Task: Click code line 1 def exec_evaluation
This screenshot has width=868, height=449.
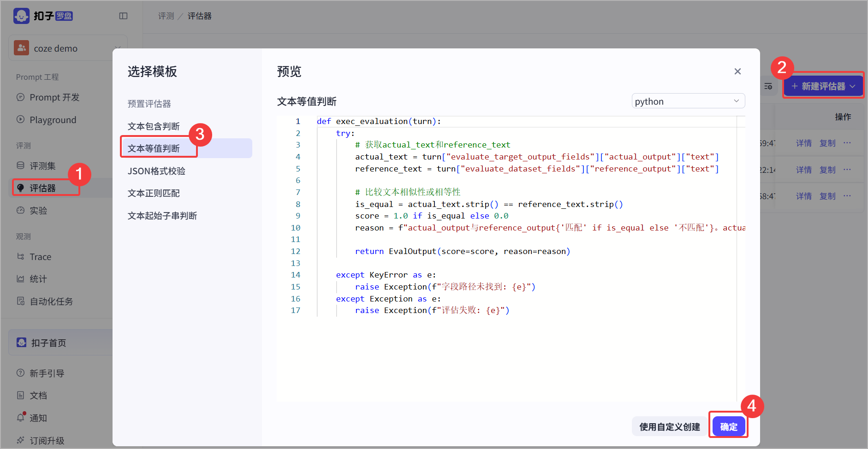Action: point(379,121)
